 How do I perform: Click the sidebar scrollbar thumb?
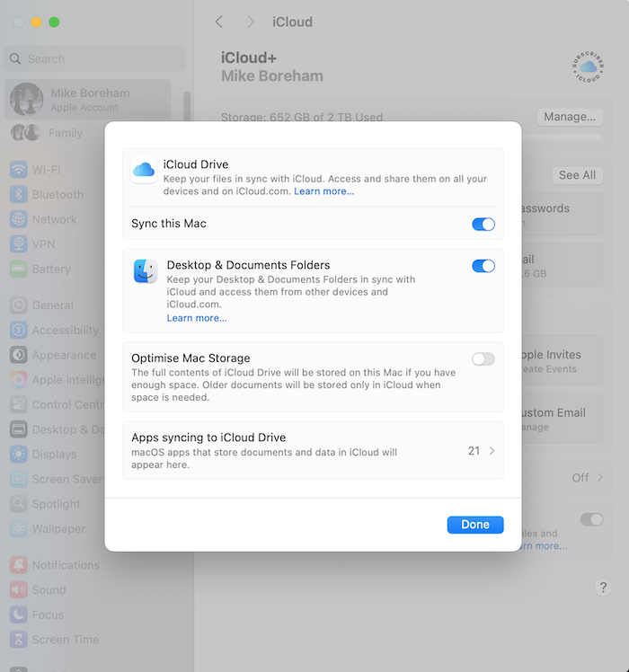187,106
